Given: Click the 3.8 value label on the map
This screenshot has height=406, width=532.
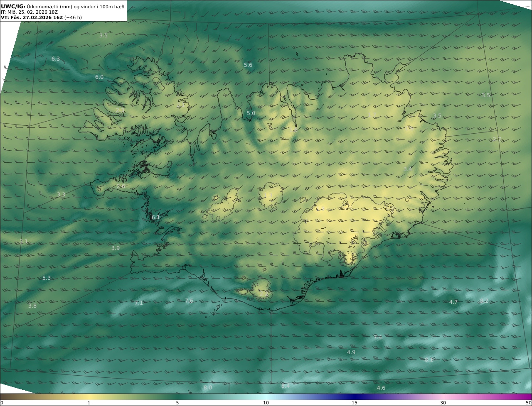Looking at the screenshot, I should pyautogui.click(x=32, y=306).
